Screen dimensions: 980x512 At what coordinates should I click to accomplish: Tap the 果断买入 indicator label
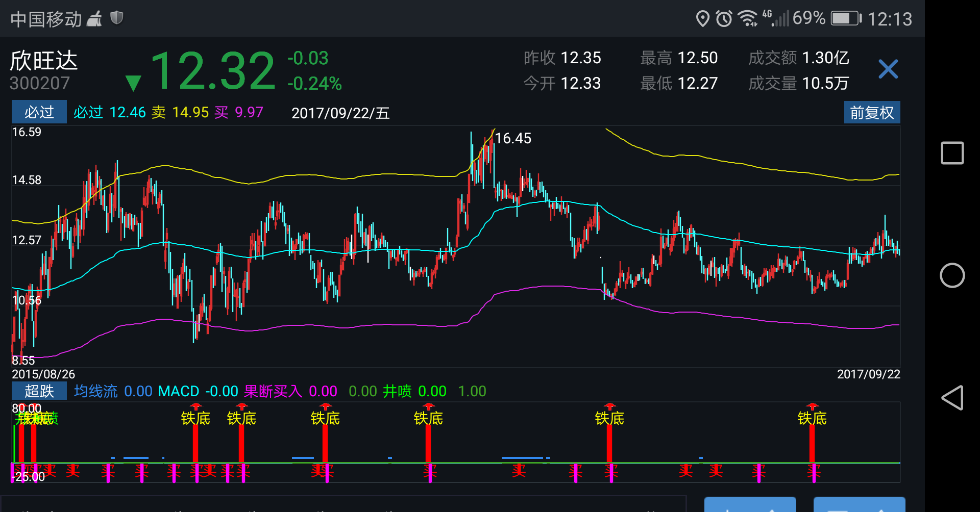pyautogui.click(x=273, y=391)
